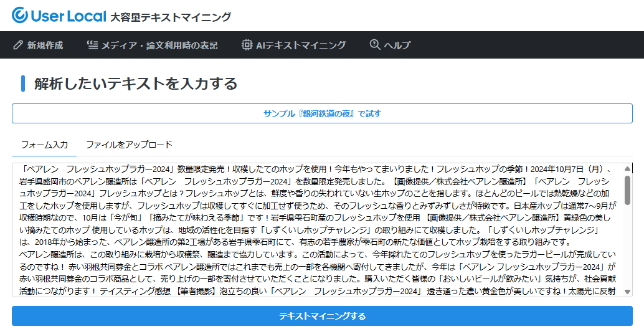Try the サンプル『銀河鉄道の夜』で試す button
The width and height of the screenshot is (644, 334).
tap(322, 113)
